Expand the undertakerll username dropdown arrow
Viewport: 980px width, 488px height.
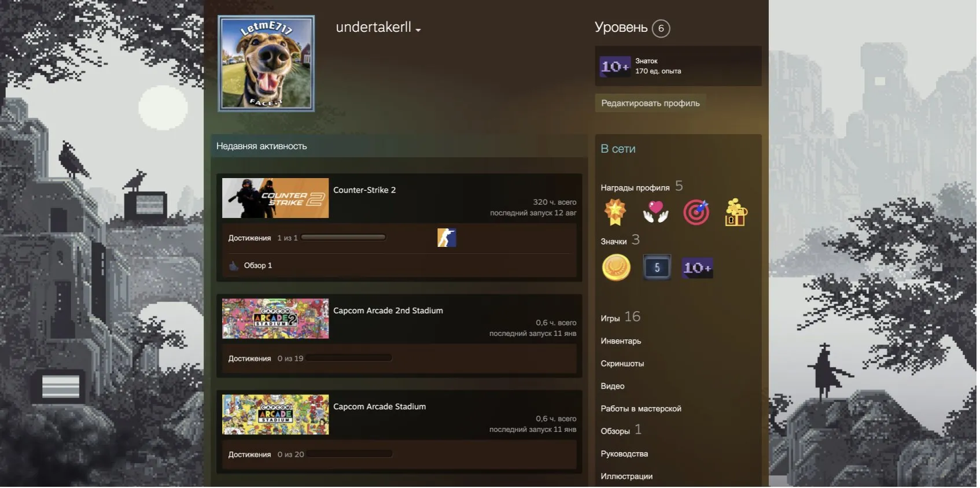[x=418, y=30]
